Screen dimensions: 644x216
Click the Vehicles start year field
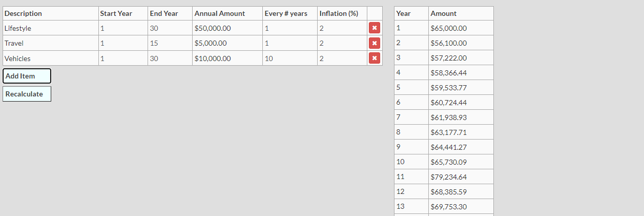pyautogui.click(x=123, y=58)
